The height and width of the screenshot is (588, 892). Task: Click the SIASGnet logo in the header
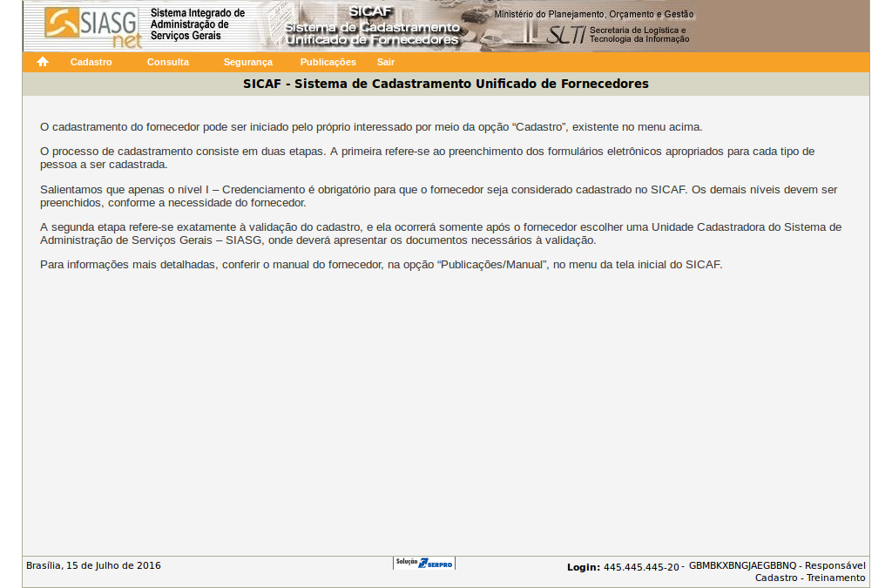click(x=92, y=27)
